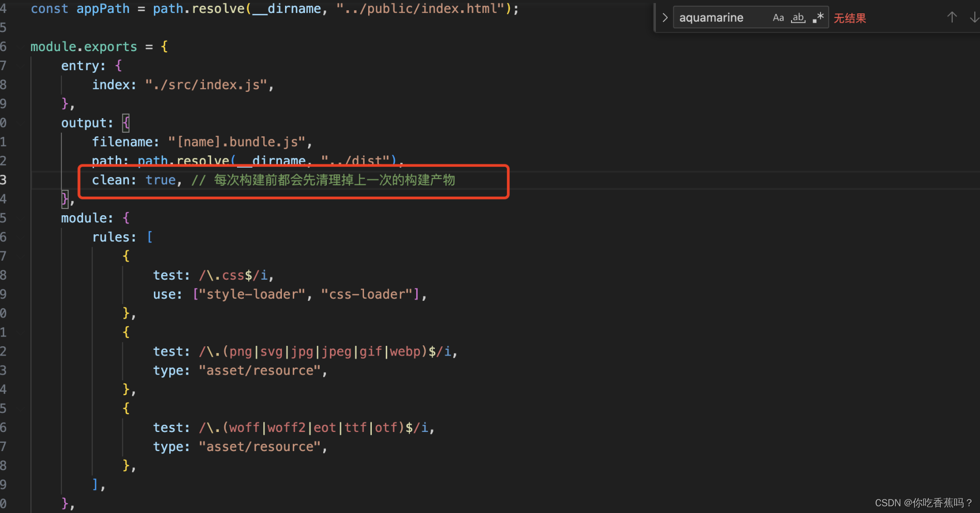The height and width of the screenshot is (513, 980).
Task: Click the closing ], of rules
Action: click(x=99, y=485)
